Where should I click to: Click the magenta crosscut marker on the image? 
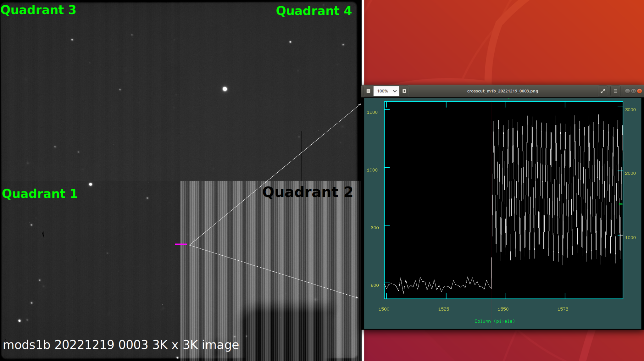pos(181,244)
